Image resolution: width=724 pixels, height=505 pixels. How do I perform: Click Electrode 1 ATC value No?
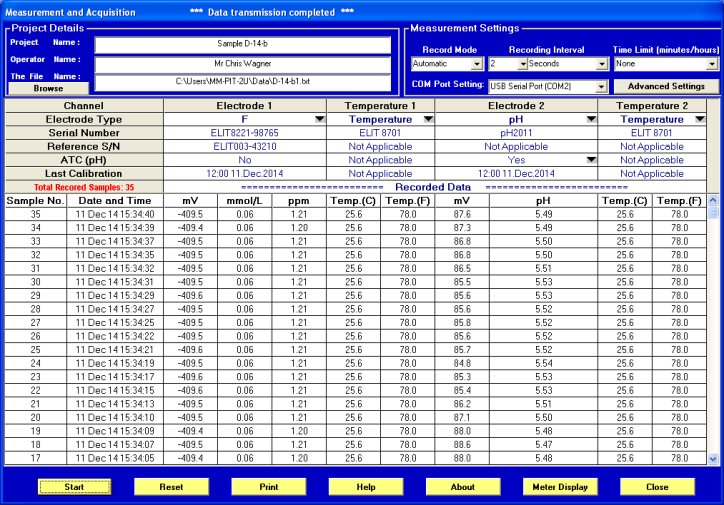tap(244, 160)
